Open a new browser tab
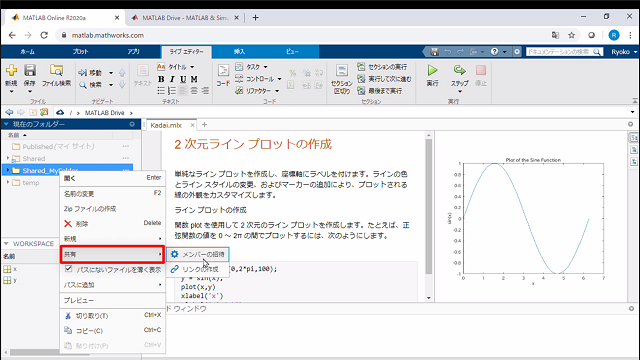Screen dimensions: 640x360 click(x=256, y=18)
